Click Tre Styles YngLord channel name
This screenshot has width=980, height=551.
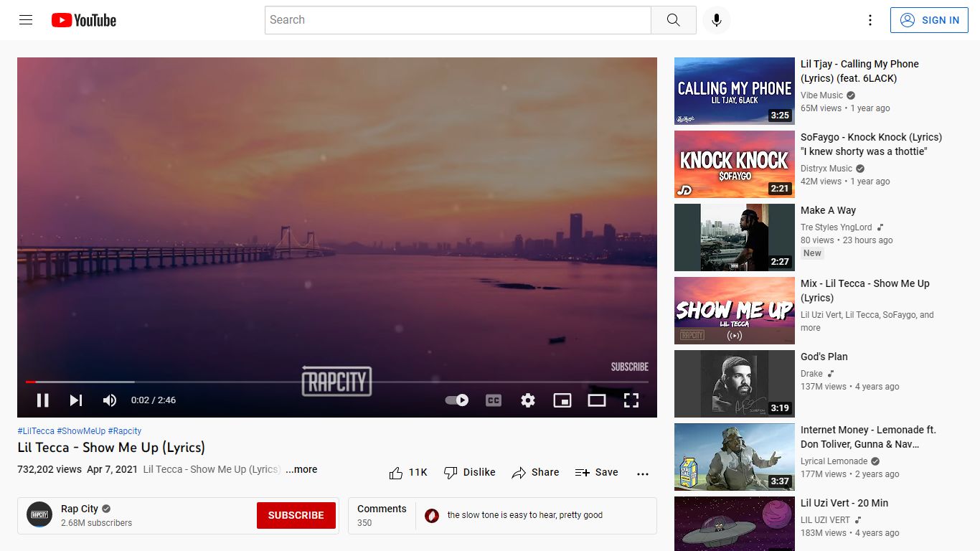click(837, 227)
